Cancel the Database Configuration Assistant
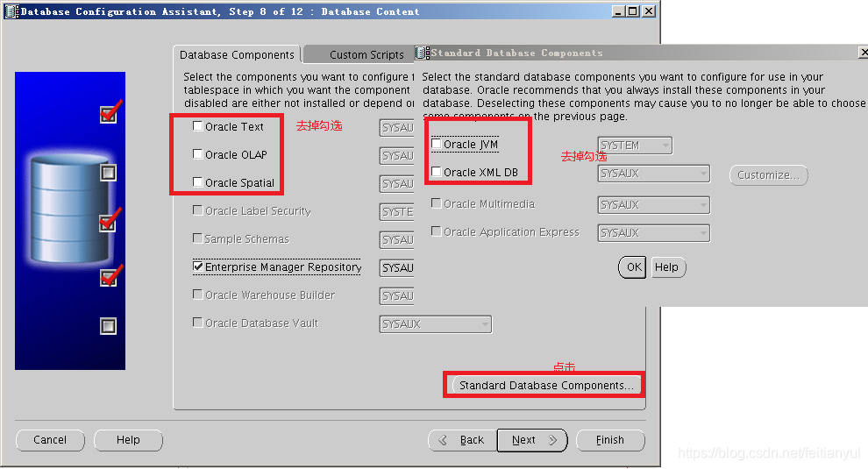868x469 pixels. [50, 440]
